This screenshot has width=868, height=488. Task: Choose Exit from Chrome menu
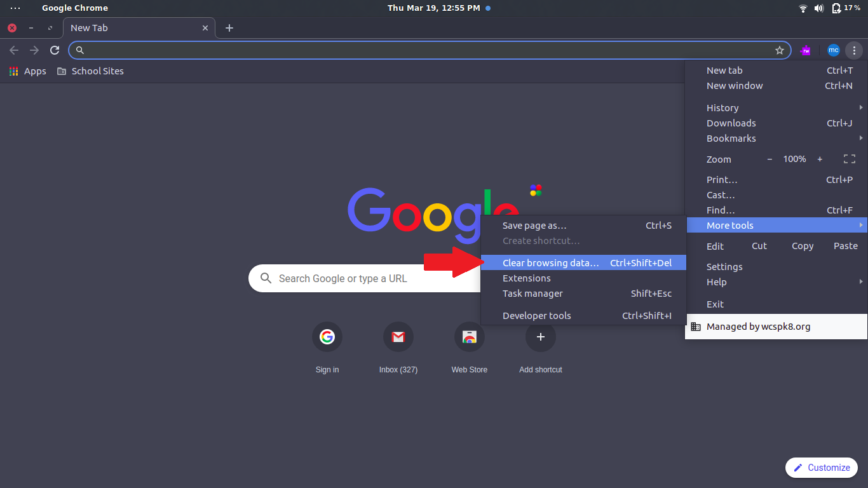click(x=776, y=304)
